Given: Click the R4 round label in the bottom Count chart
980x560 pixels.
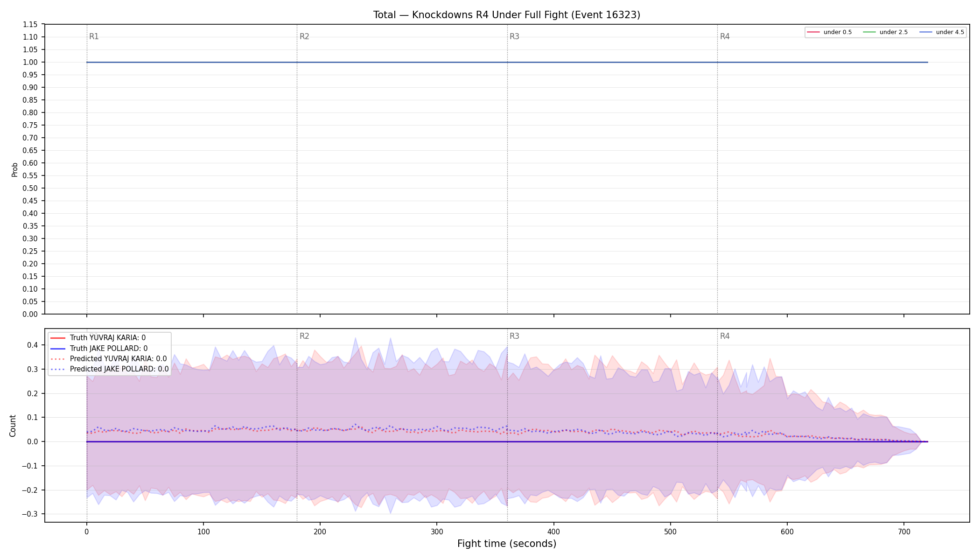Looking at the screenshot, I should coord(725,336).
